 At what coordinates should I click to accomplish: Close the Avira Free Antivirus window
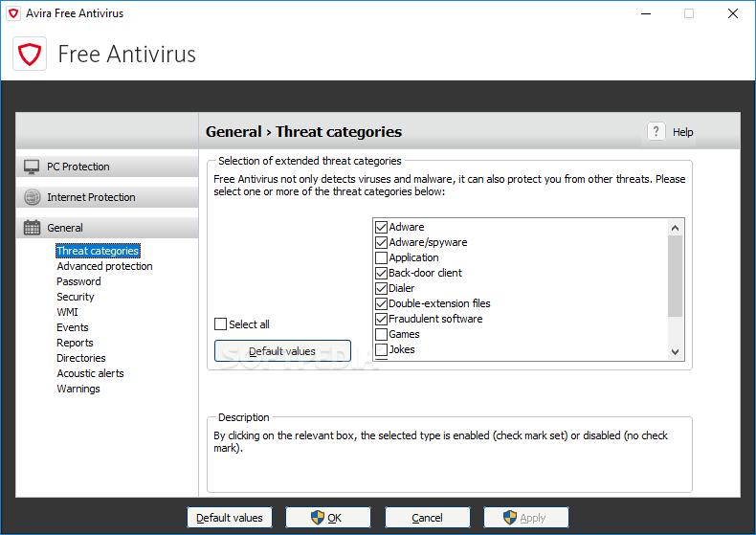coord(733,13)
